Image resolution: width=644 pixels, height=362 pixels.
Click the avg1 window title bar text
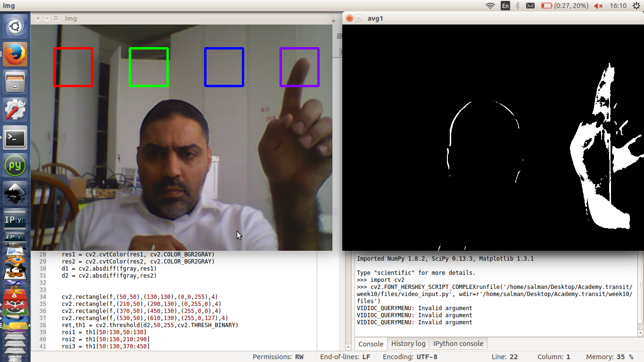pyautogui.click(x=374, y=18)
